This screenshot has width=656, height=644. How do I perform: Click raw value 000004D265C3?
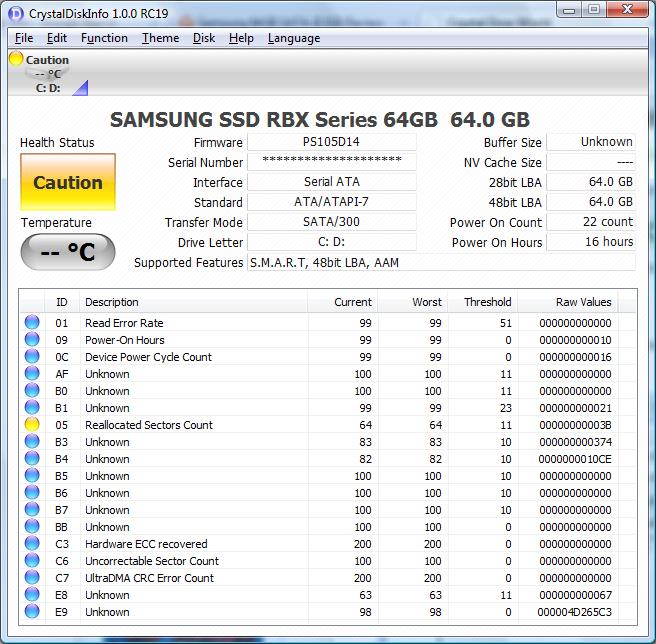point(574,612)
